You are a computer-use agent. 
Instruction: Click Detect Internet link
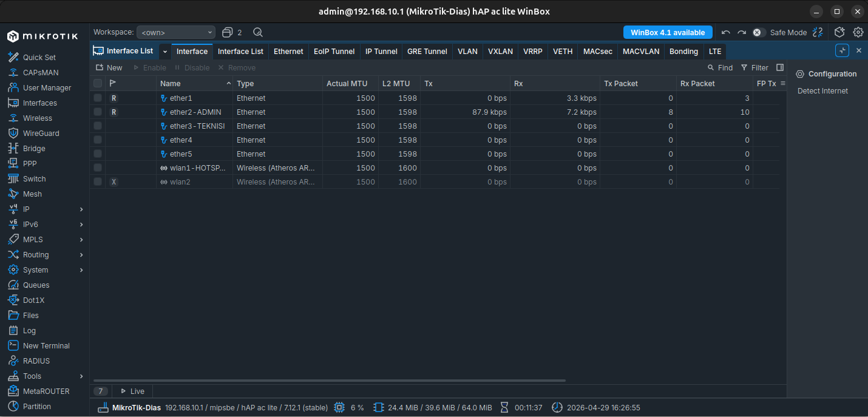click(x=822, y=90)
